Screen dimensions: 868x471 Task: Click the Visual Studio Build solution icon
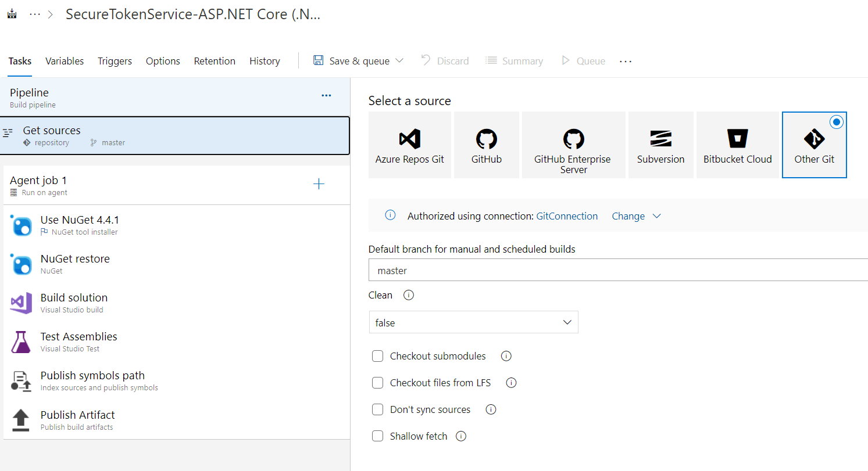pos(21,303)
